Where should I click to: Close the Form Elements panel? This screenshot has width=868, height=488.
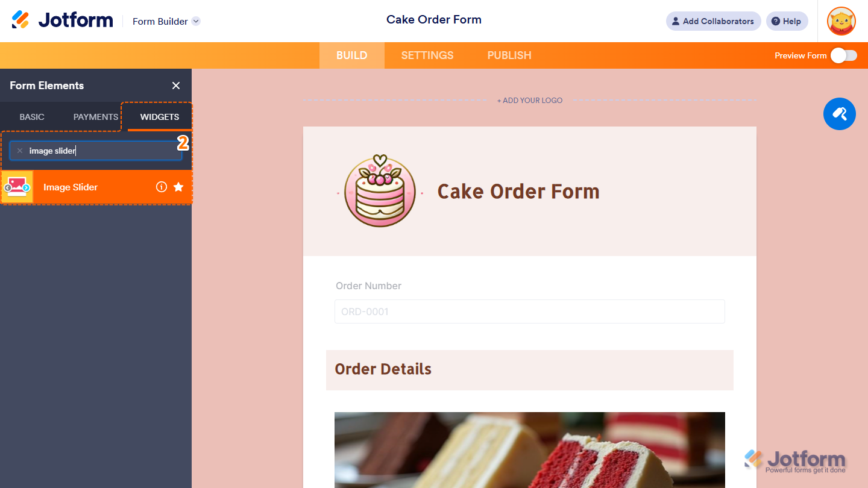click(x=176, y=86)
